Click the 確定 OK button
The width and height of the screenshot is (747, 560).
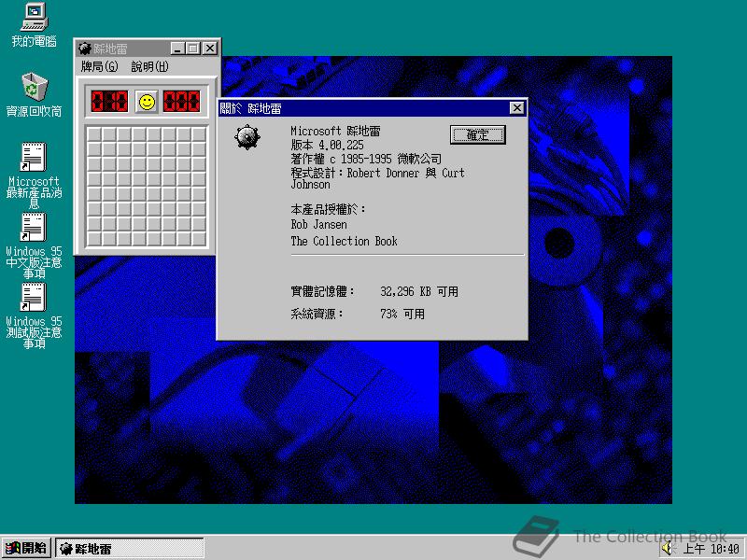477,135
